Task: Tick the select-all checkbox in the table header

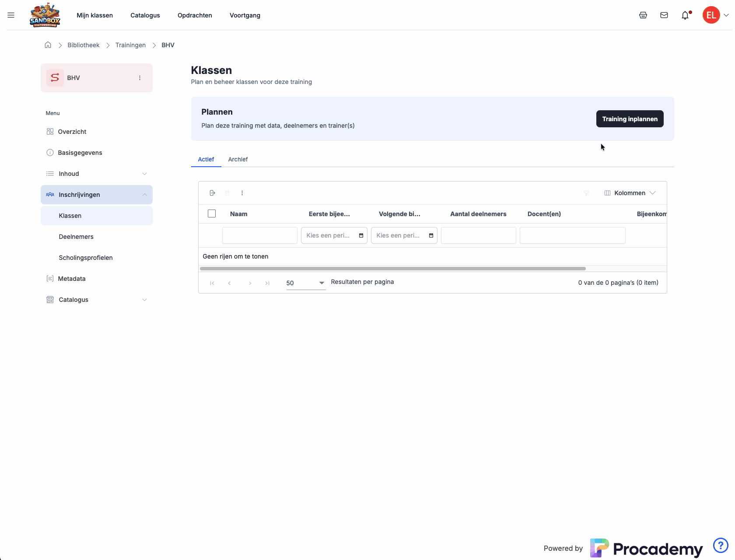Action: [x=212, y=213]
